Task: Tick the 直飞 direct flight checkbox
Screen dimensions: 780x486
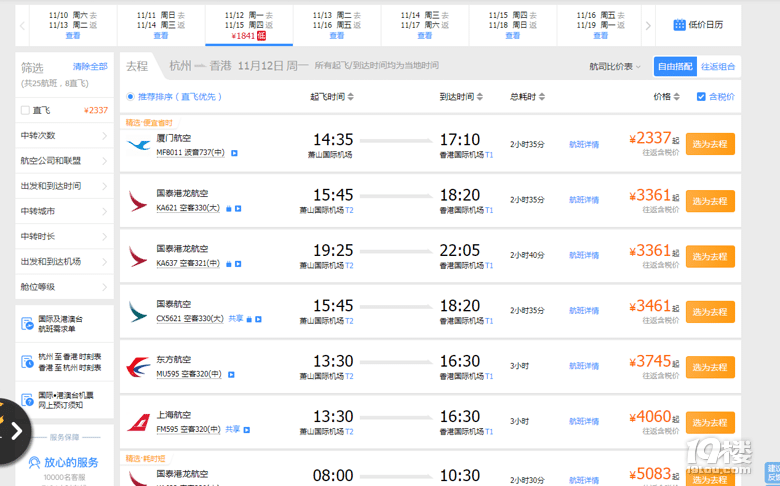Action: [x=25, y=110]
